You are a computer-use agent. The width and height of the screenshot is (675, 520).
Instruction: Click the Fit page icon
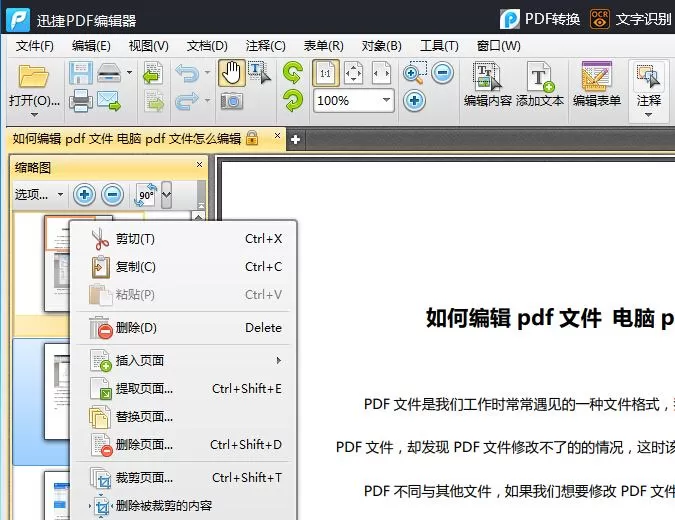pos(353,73)
